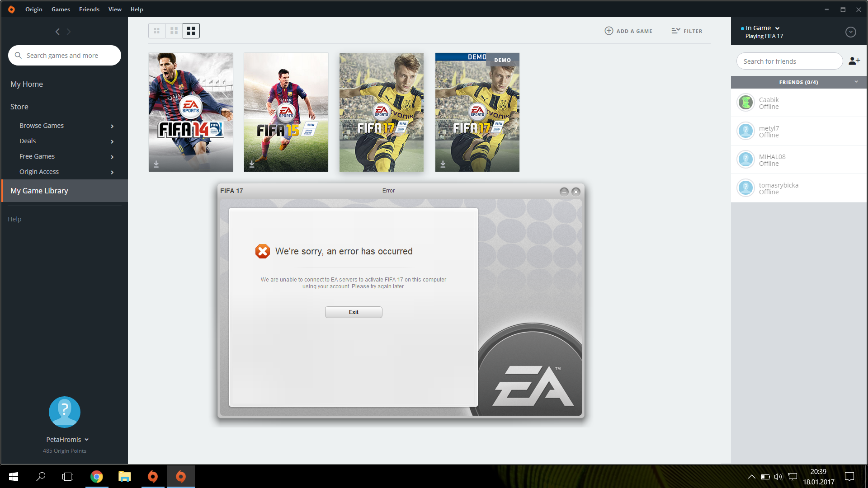868x488 pixels.
Task: Click the Origin logo in title bar
Action: (x=11, y=9)
